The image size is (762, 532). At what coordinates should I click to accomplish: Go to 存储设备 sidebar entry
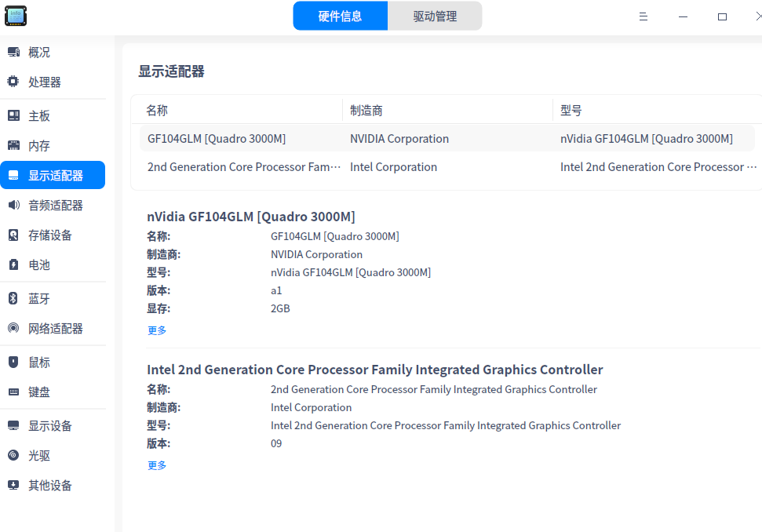point(53,235)
